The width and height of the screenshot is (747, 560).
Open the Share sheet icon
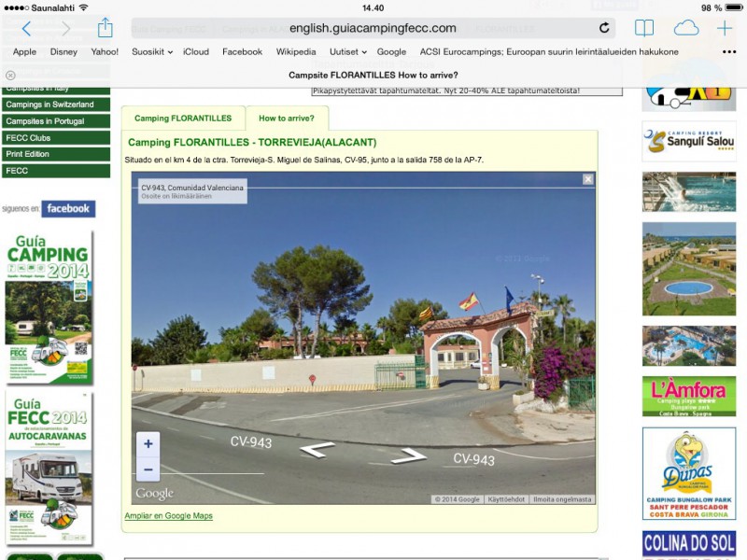(106, 28)
